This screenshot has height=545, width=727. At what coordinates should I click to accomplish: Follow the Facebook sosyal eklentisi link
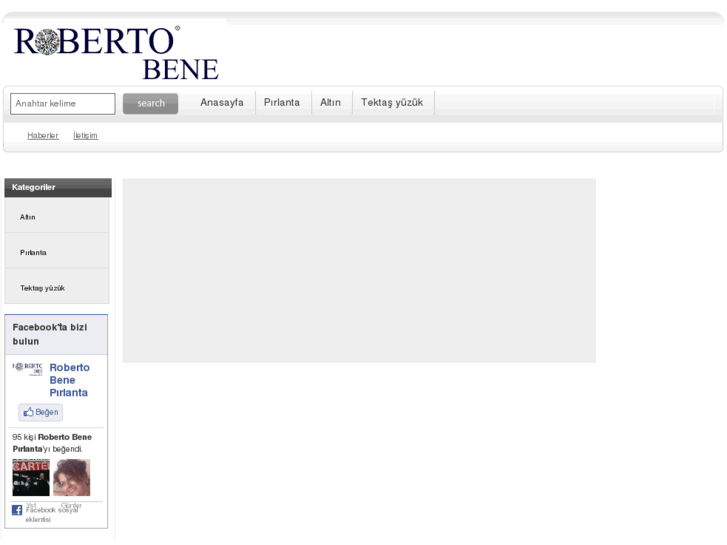click(x=52, y=514)
